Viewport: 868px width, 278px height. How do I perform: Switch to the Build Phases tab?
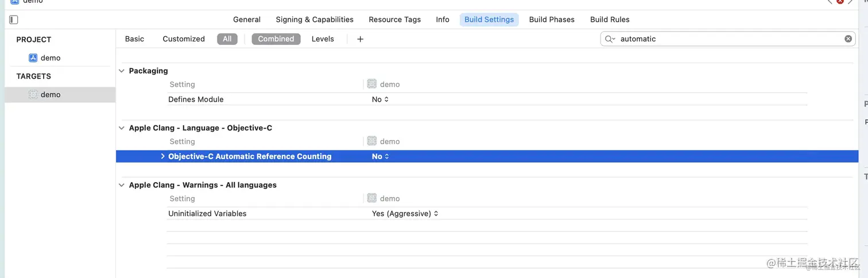coord(552,20)
